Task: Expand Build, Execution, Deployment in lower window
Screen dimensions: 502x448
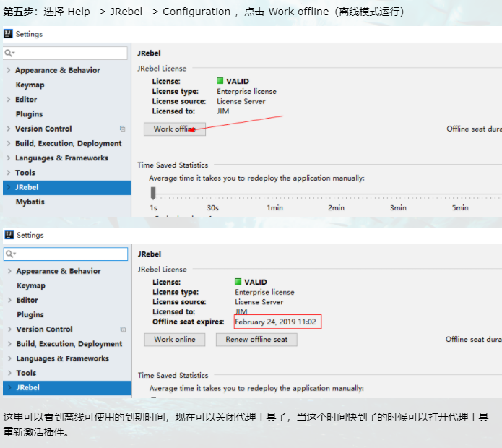Action: coord(9,344)
